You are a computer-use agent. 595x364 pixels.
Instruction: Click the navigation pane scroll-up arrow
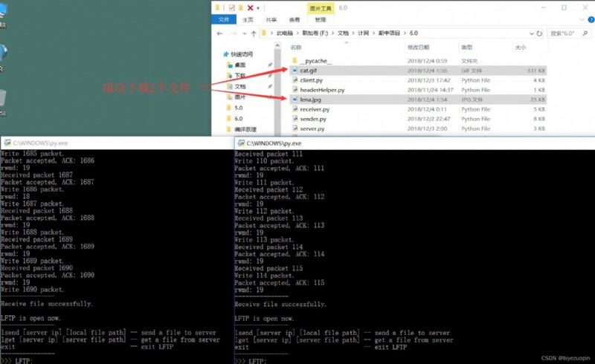click(x=277, y=45)
